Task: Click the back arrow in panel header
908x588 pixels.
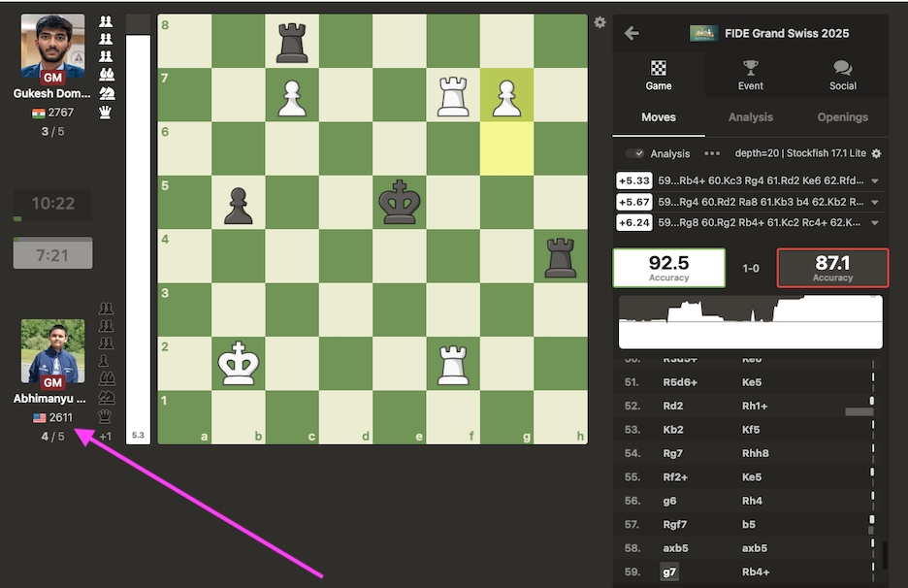Action: click(x=632, y=33)
